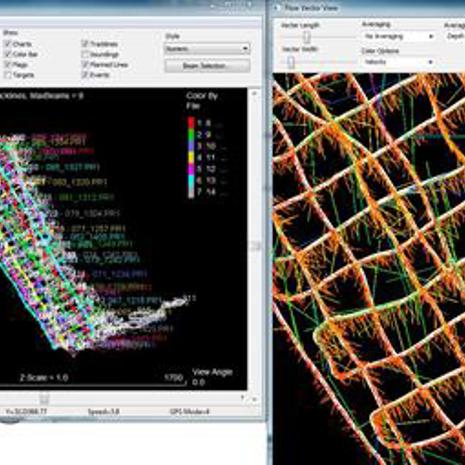Screen dimensions: 465x465
Task: Click the Beam Selection button
Action: 207,66
